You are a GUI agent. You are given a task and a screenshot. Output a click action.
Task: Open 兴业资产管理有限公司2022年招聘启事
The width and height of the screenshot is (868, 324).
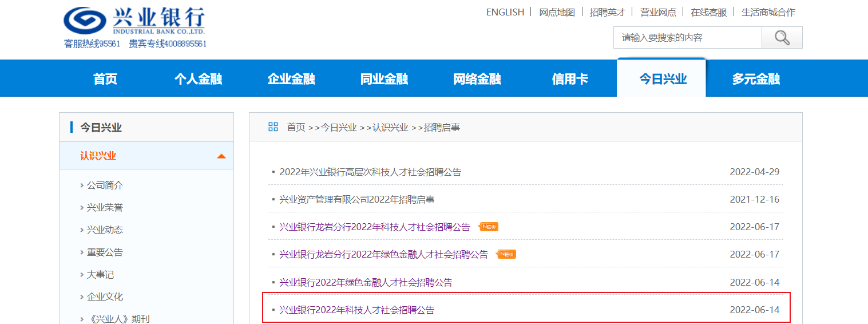357,199
